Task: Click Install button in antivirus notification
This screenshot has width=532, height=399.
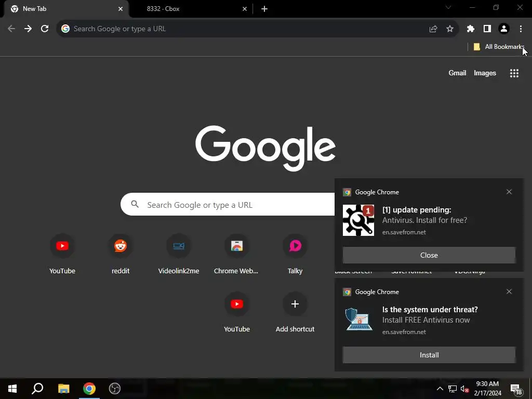Action: pyautogui.click(x=429, y=355)
